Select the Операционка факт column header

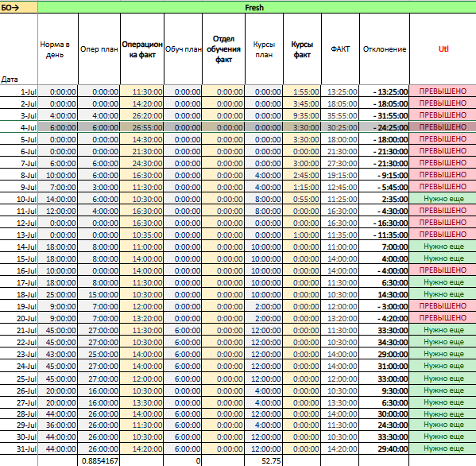coord(142,49)
